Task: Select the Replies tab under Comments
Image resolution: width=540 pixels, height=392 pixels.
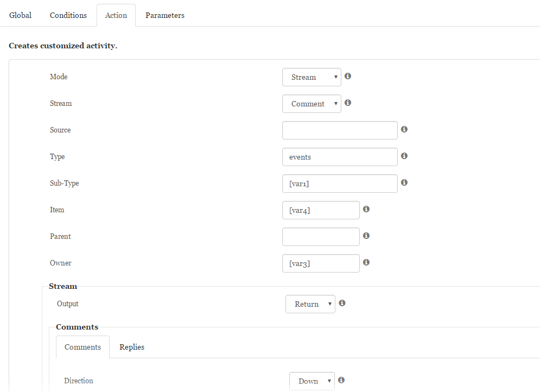Action: pyautogui.click(x=132, y=347)
